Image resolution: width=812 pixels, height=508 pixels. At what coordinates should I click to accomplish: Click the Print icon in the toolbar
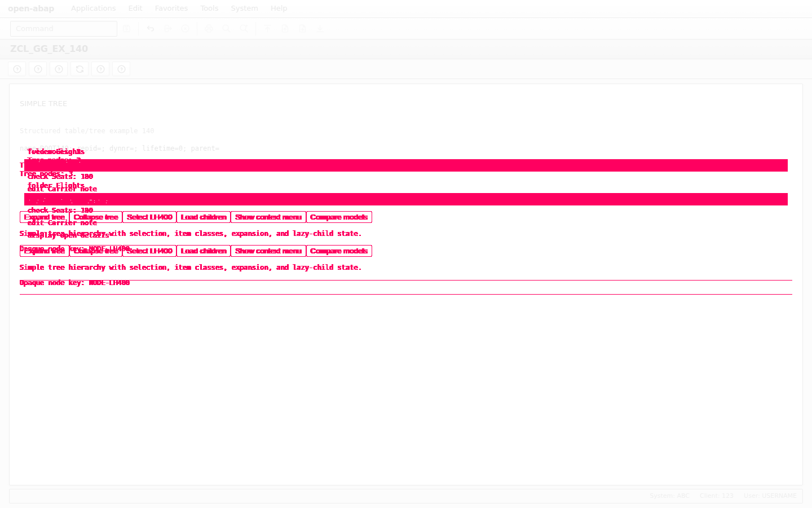click(209, 29)
